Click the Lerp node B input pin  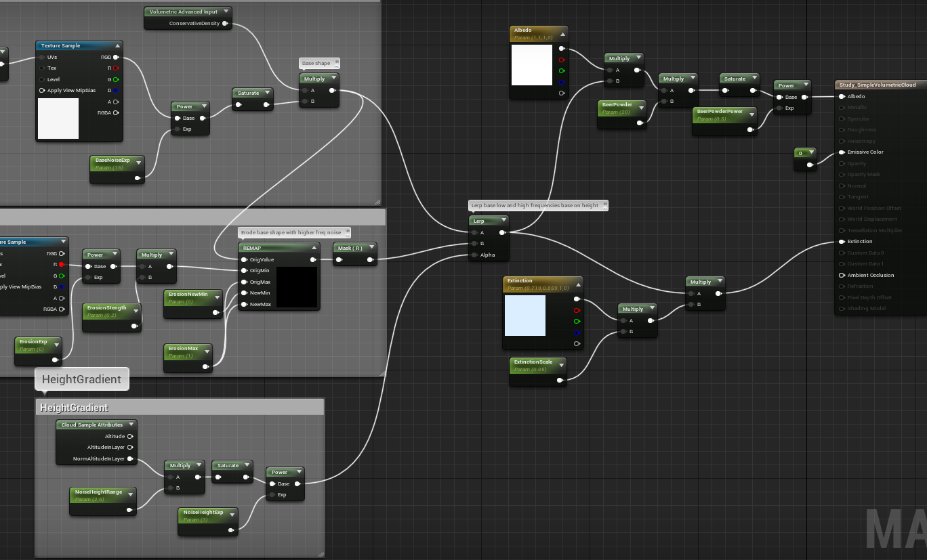(474, 244)
